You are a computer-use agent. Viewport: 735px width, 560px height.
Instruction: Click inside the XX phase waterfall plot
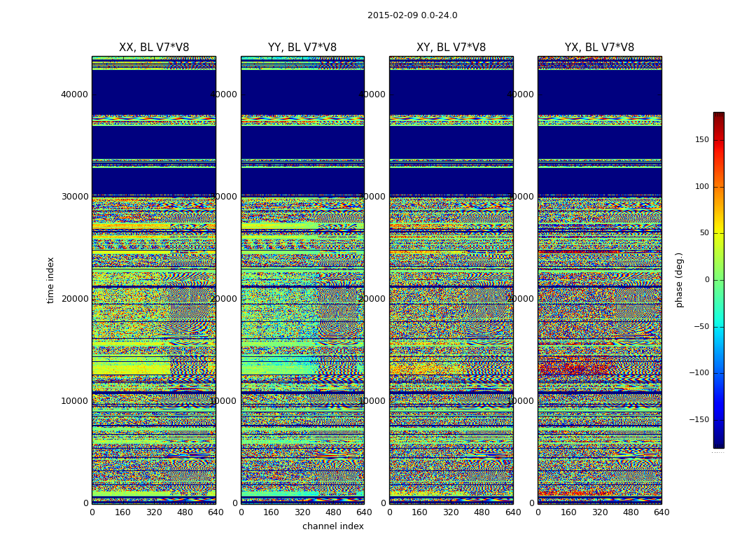[x=154, y=280]
